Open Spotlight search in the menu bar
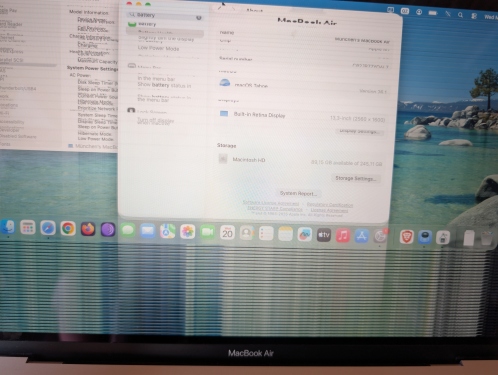Image resolution: width=498 pixels, height=375 pixels. 460,15
